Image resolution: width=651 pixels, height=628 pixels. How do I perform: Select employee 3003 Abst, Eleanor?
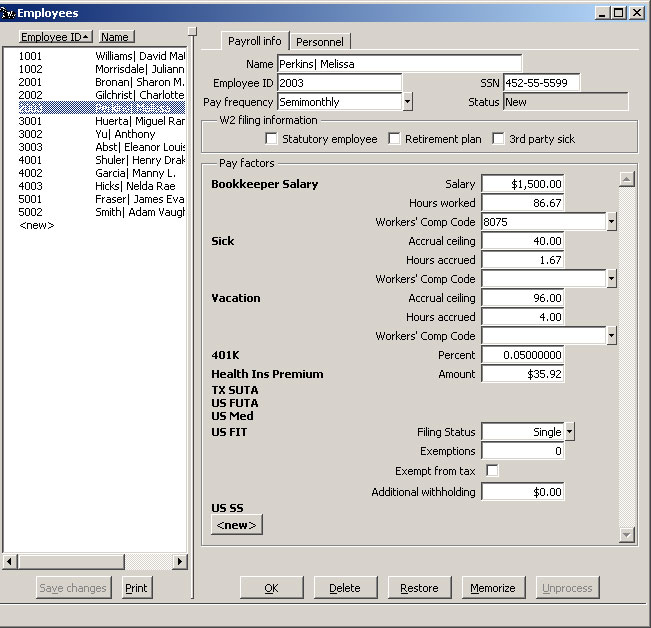[x=101, y=147]
